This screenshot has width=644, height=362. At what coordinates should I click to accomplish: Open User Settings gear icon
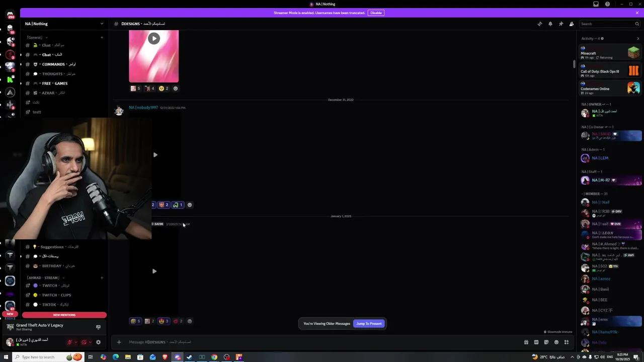pyautogui.click(x=98, y=342)
